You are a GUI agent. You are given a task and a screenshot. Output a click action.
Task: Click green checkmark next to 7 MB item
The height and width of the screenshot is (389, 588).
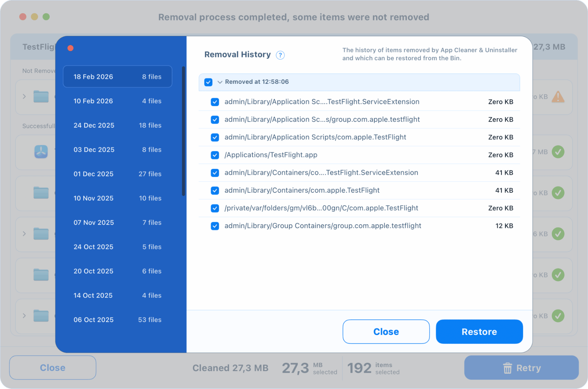558,152
